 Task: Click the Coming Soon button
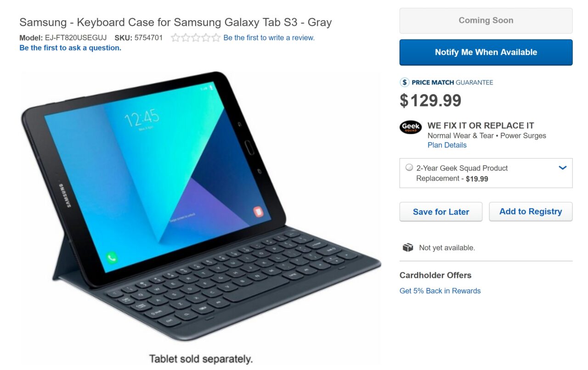(486, 21)
